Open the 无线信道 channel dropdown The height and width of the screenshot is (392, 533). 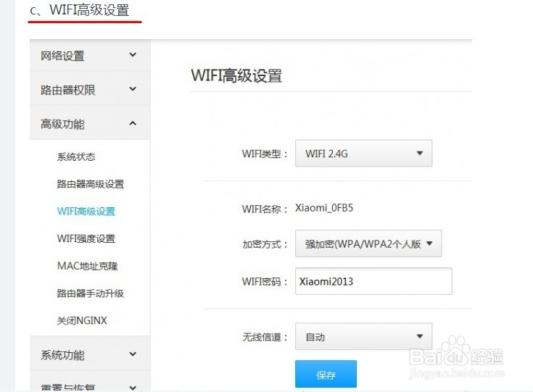pos(364,337)
